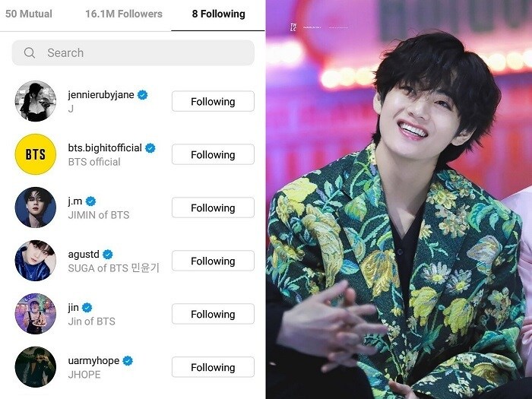Unfollow agustd via Following button
This screenshot has height=399, width=532.
[213, 261]
